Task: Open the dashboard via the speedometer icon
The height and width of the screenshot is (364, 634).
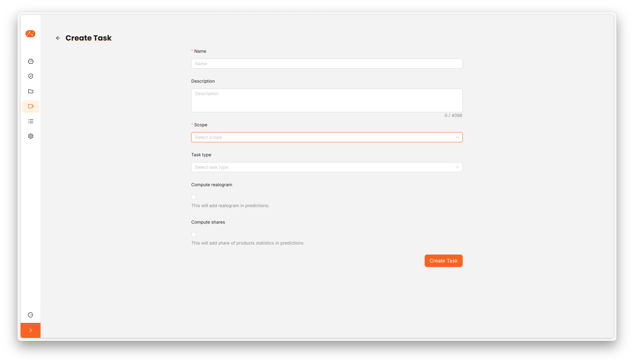Action: click(31, 61)
